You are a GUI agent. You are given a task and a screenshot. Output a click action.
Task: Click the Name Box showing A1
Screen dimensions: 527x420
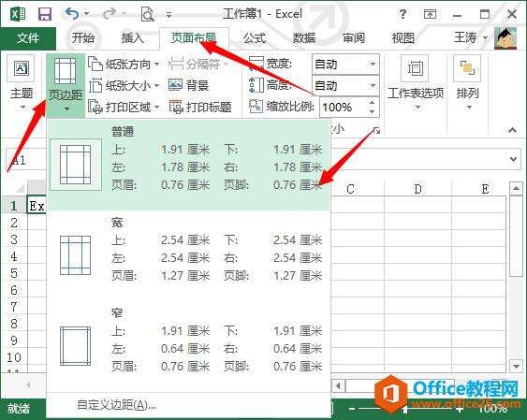pyautogui.click(x=26, y=160)
